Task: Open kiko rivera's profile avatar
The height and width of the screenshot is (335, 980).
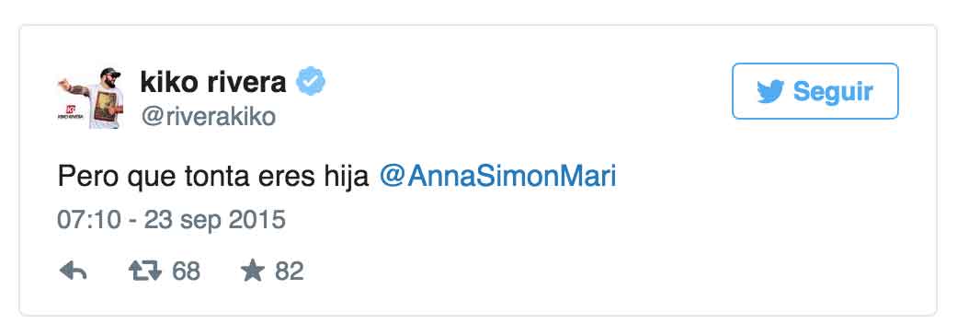Action: pos(91,97)
